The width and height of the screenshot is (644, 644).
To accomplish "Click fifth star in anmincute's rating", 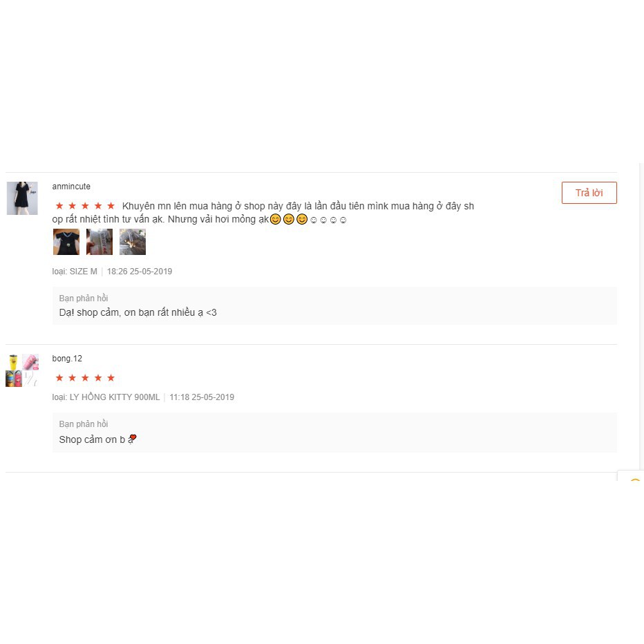I will coord(111,206).
